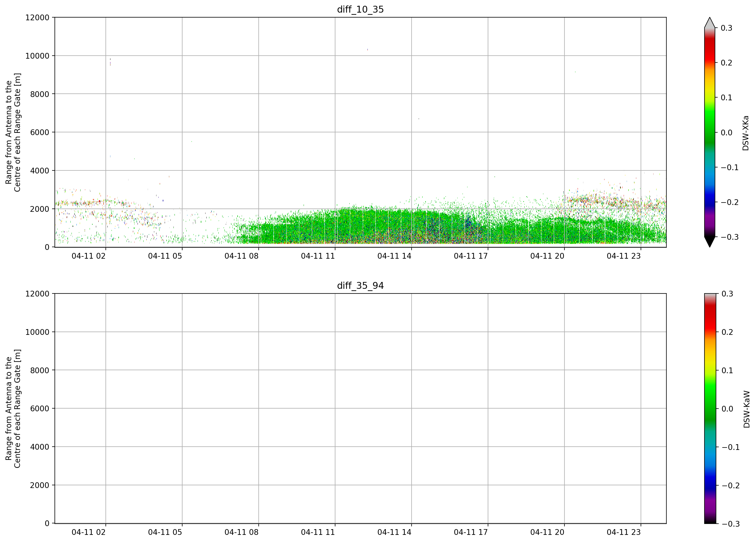Click the −0.2 tick on DSW-KaW colorbar
This screenshot has height=542, width=756.
730,485
